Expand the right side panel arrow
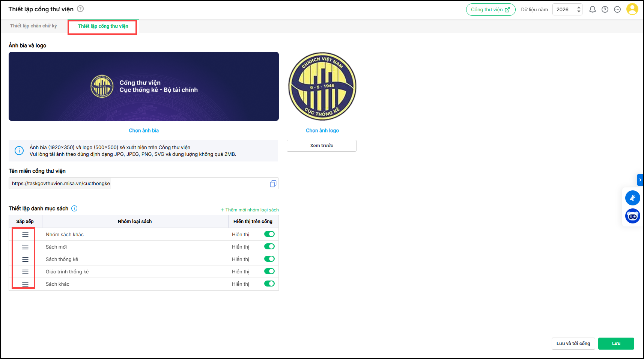The image size is (644, 359). coord(640,180)
